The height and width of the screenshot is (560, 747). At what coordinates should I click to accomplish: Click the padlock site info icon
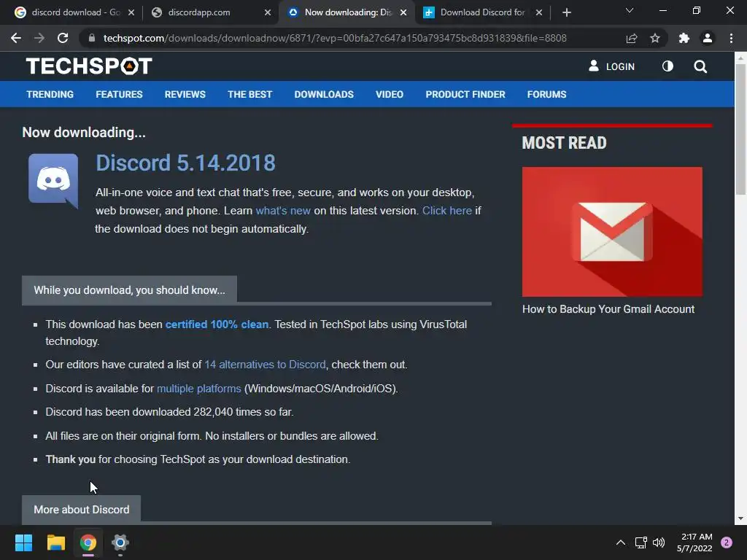pos(91,38)
